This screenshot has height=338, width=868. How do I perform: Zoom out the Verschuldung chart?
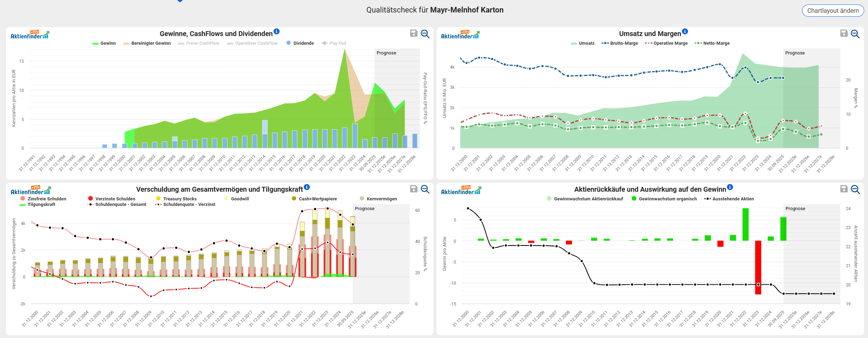425,189
